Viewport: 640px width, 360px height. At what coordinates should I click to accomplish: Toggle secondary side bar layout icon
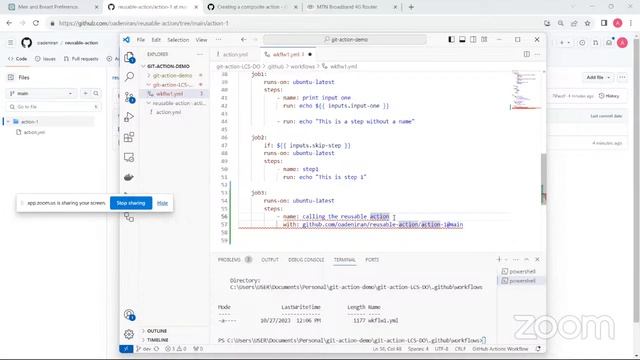(473, 40)
